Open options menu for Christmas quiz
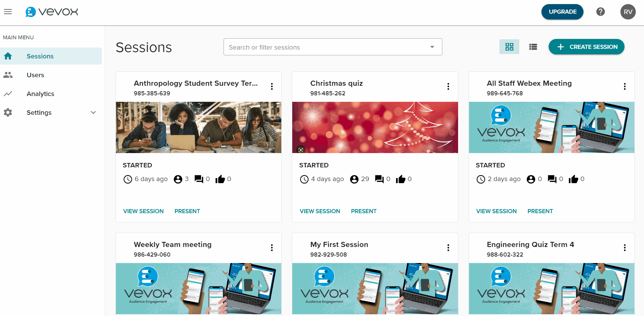This screenshot has height=316, width=644. (x=448, y=86)
